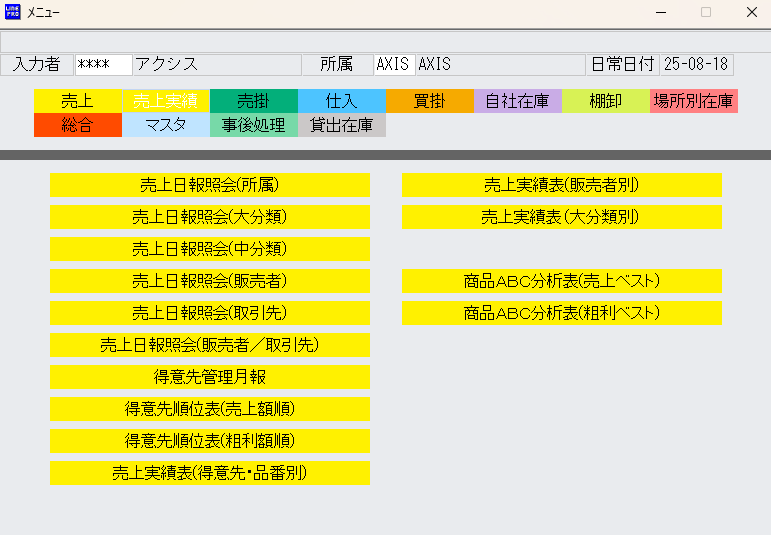771x535 pixels.
Task: Open 売上実績表(販売者別) report
Action: [561, 185]
